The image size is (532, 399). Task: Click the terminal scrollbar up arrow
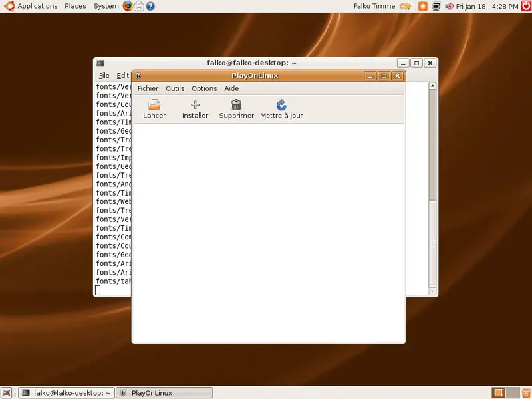432,86
